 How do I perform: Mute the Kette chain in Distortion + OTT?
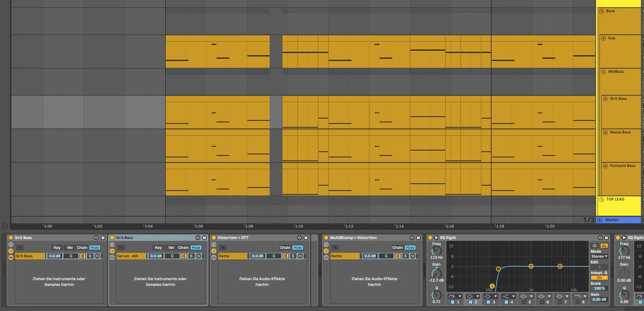pyautogui.click(x=285, y=256)
